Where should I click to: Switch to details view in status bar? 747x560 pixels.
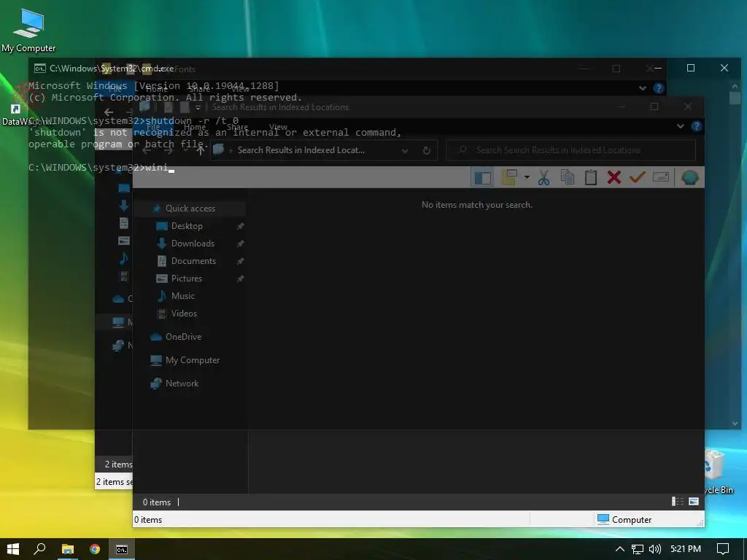(x=678, y=502)
